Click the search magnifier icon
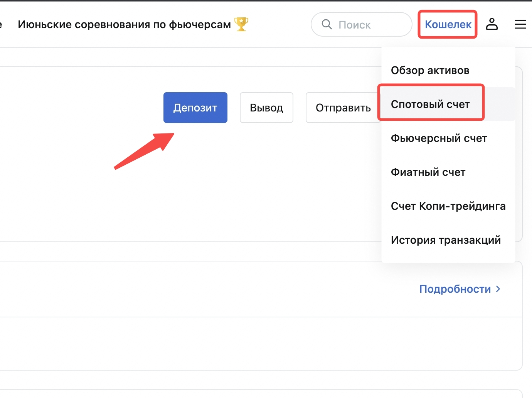Screen dimensions: 532x398 click(x=327, y=24)
